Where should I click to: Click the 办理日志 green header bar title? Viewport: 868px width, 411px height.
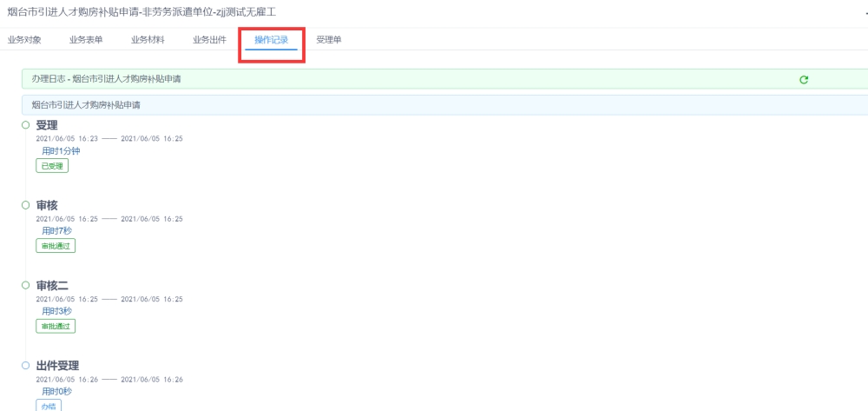(x=106, y=79)
